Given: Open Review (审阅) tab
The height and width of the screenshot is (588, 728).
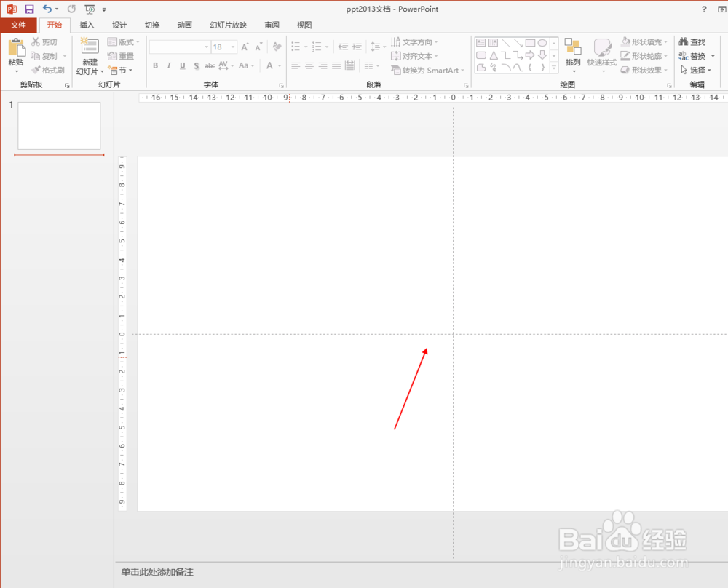Looking at the screenshot, I should pyautogui.click(x=272, y=25).
